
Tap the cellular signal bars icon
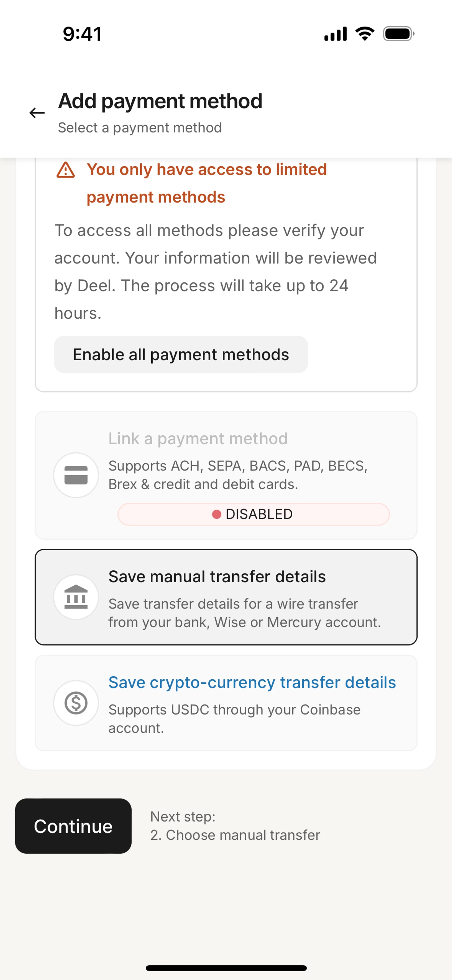pyautogui.click(x=335, y=34)
